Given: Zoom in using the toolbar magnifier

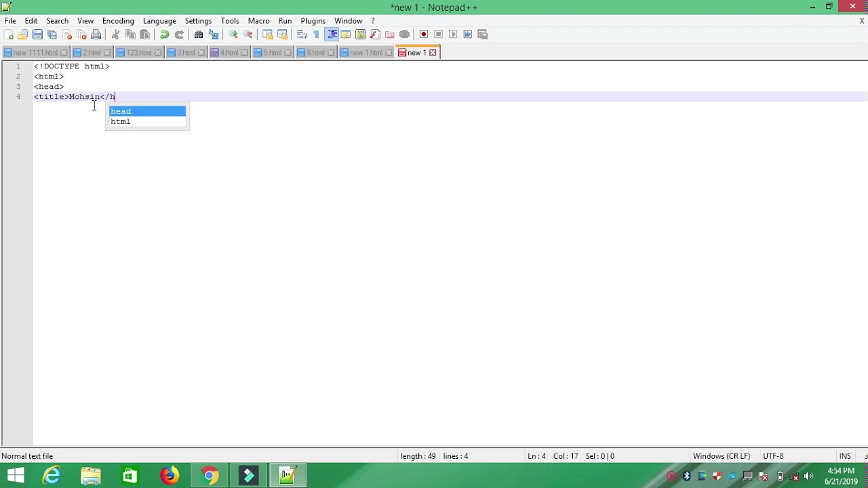Looking at the screenshot, I should (233, 35).
